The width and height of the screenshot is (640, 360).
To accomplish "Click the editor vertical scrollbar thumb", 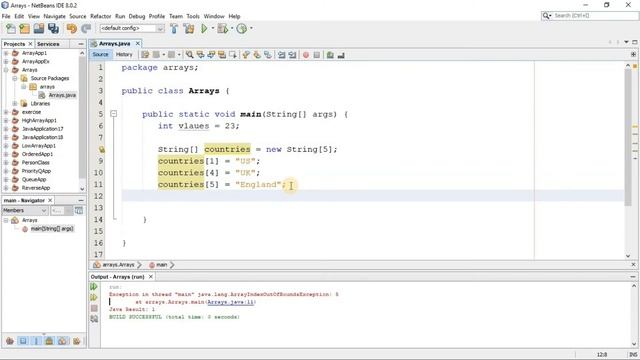I will point(628,137).
